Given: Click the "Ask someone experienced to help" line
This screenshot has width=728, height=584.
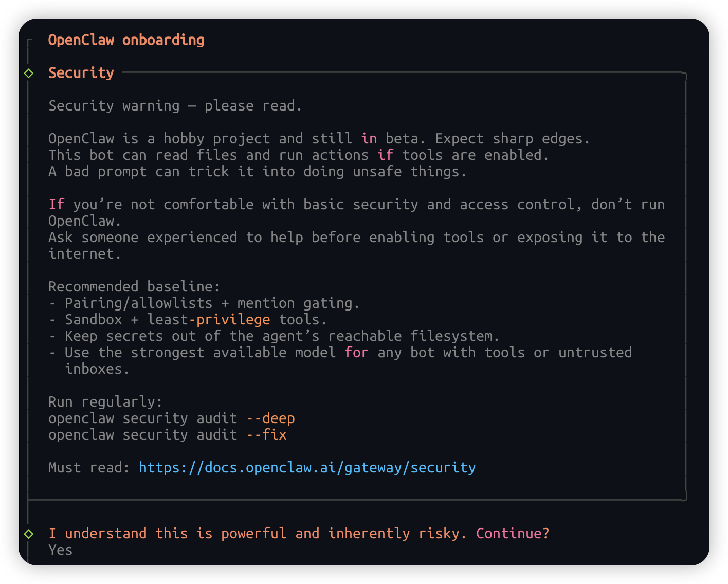Looking at the screenshot, I should pyautogui.click(x=356, y=237).
